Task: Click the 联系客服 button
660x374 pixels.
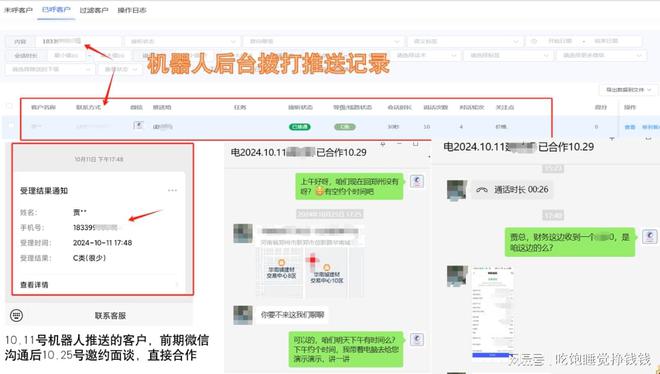Action: coord(110,316)
